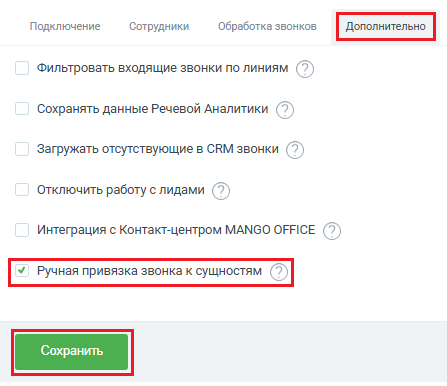Click the 'Отключить работу с лидами' label text
The image size is (447, 386).
click(x=121, y=190)
